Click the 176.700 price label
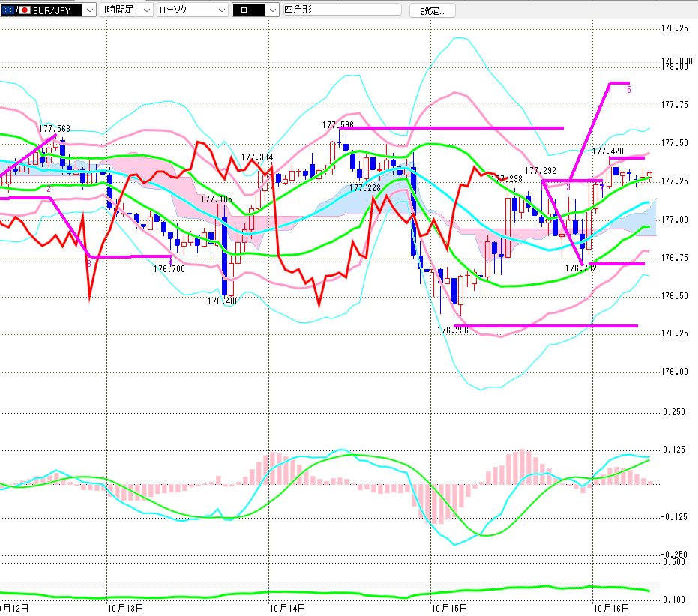The height and width of the screenshot is (616, 698). [x=169, y=269]
